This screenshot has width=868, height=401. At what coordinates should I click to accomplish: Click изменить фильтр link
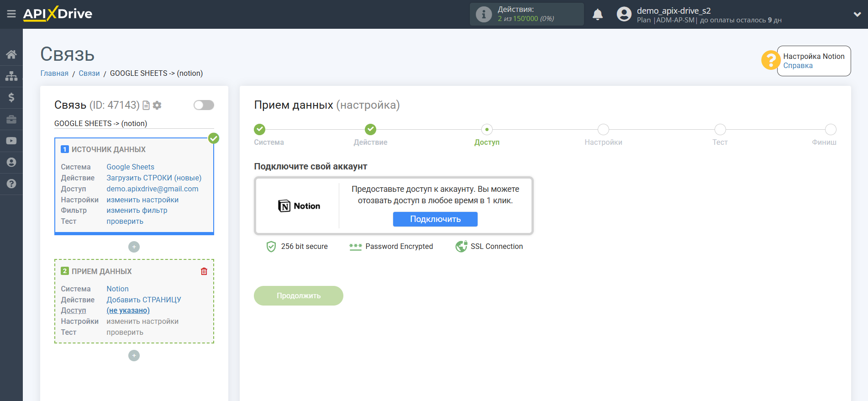click(x=137, y=210)
